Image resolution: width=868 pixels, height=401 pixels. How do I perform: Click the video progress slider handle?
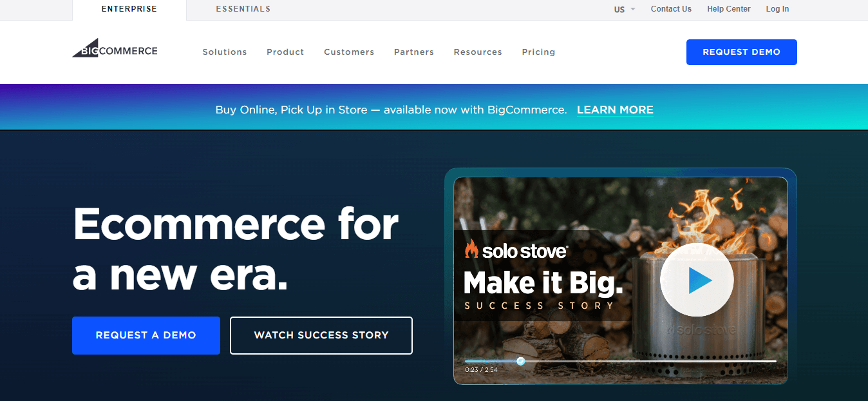coord(520,361)
